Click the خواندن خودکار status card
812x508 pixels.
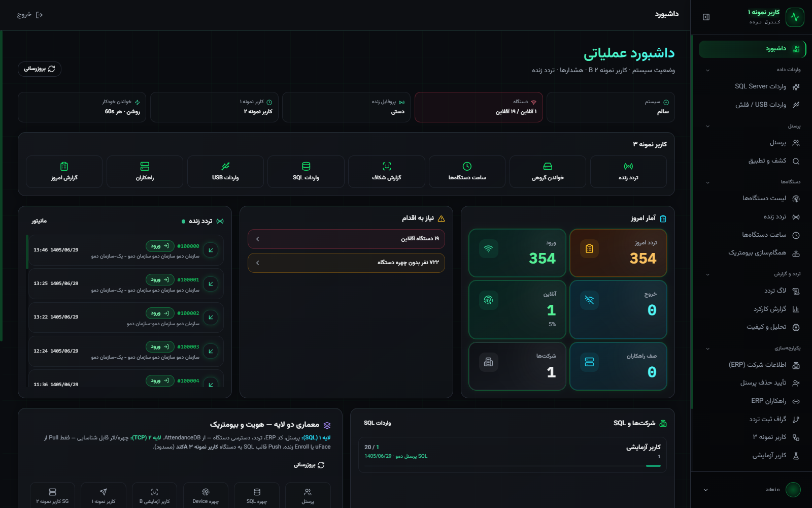click(x=82, y=107)
